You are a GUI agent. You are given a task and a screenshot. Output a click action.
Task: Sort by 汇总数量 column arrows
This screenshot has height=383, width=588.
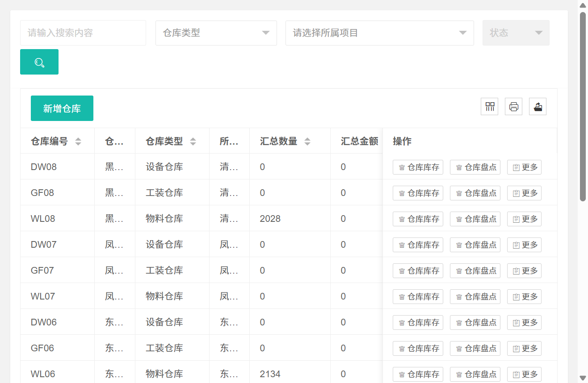pos(307,142)
